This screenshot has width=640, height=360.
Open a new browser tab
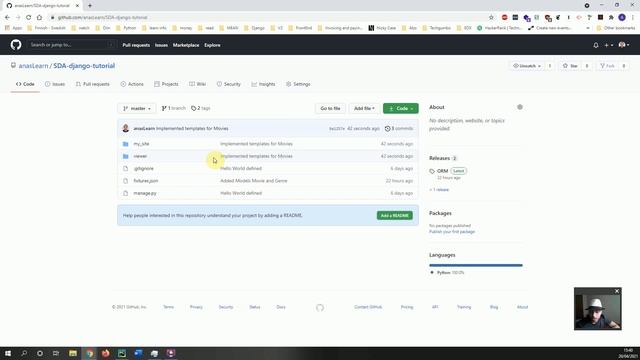tap(90, 6)
